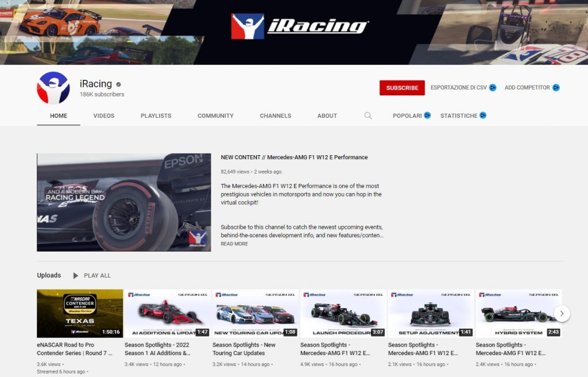This screenshot has height=377, width=588.
Task: Switch to the Playlists tab
Action: click(x=156, y=116)
